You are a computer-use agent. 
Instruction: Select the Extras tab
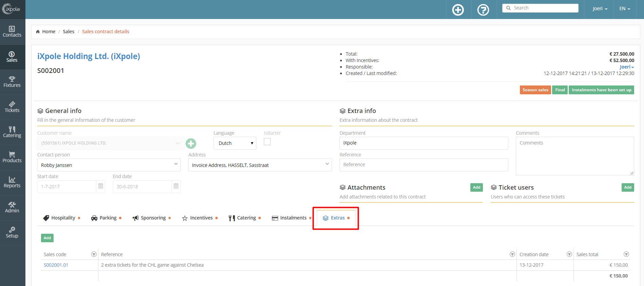point(336,218)
